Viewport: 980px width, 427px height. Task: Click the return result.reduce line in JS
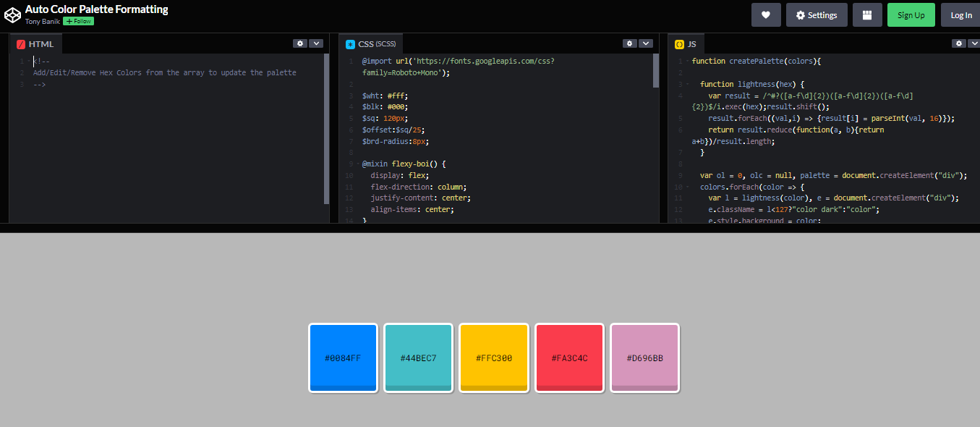point(788,135)
